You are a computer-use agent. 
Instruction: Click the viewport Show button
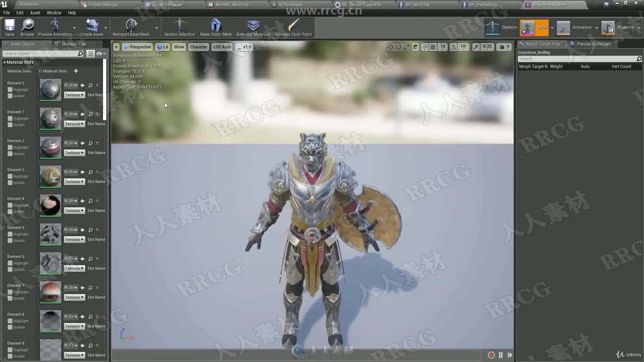(179, 47)
